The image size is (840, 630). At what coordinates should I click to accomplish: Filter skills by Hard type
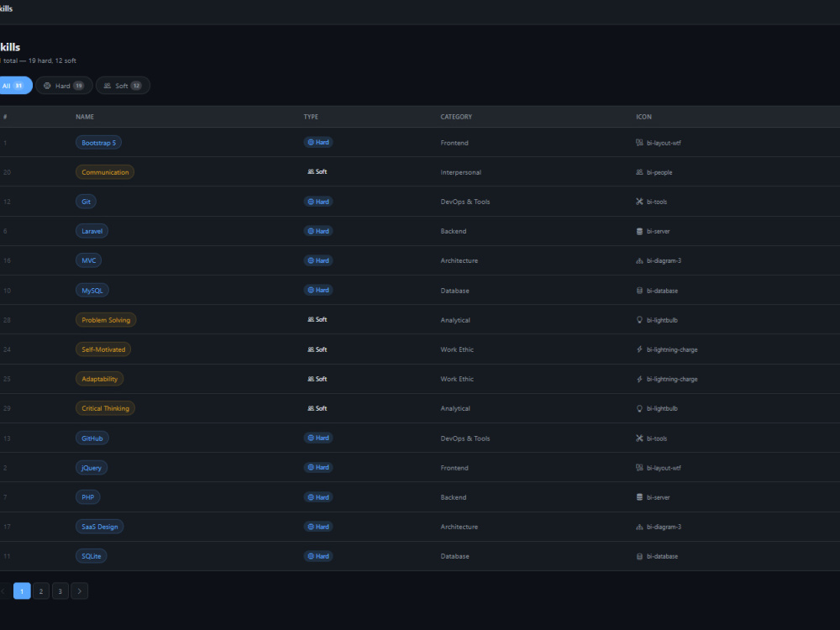click(x=64, y=86)
